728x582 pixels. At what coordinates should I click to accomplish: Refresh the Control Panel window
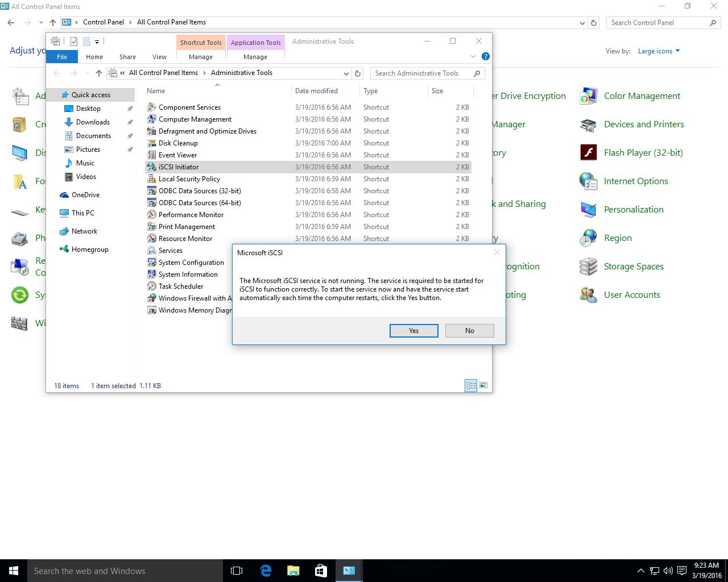coord(594,23)
